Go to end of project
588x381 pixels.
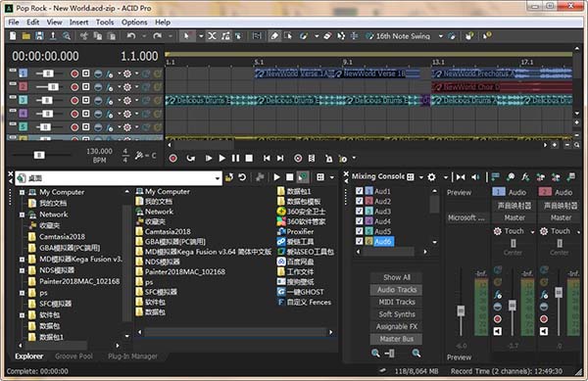[x=280, y=158]
